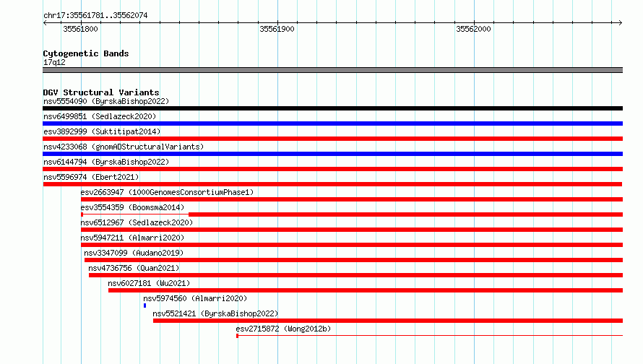Click the blue nsv4233068 variant bar
This screenshot has height=364, width=643.
(332, 154)
